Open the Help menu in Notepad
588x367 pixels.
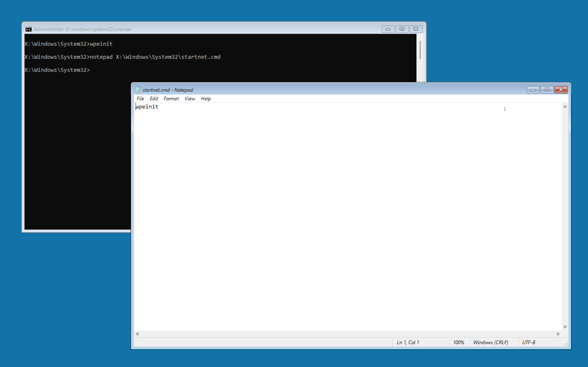pyautogui.click(x=206, y=98)
